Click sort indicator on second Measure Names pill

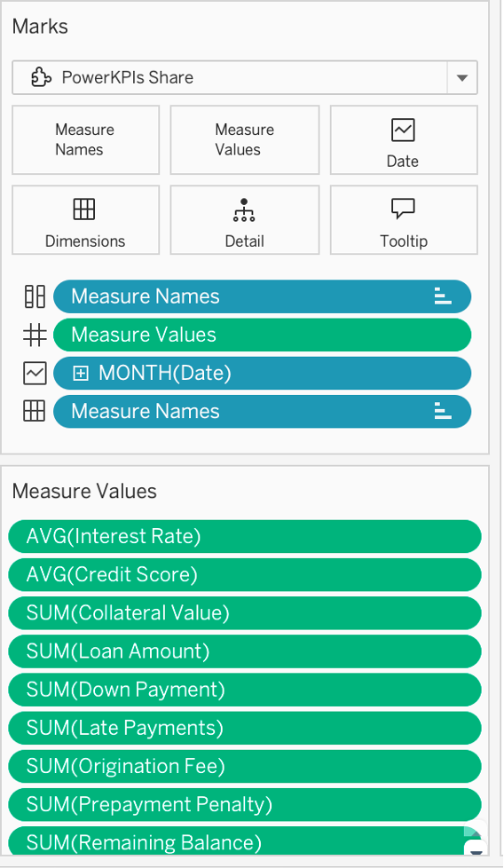click(x=443, y=411)
